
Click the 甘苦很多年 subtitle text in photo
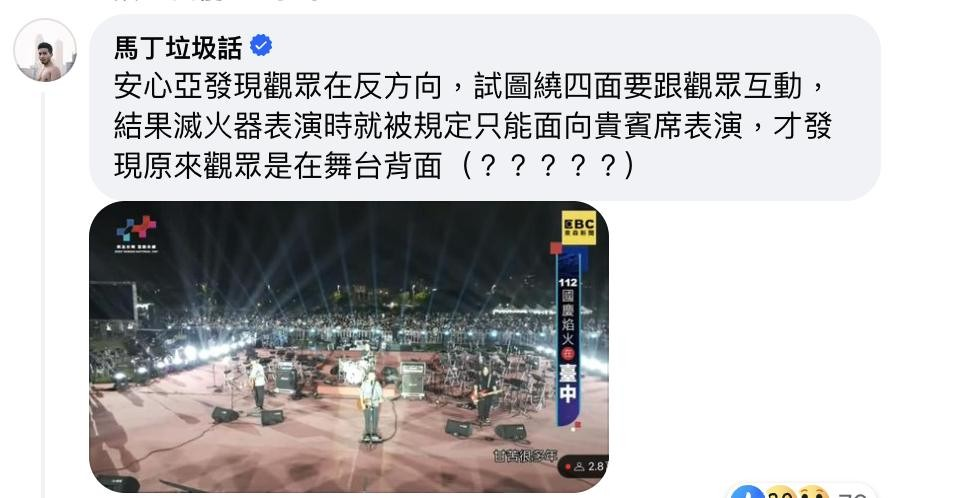(x=525, y=455)
